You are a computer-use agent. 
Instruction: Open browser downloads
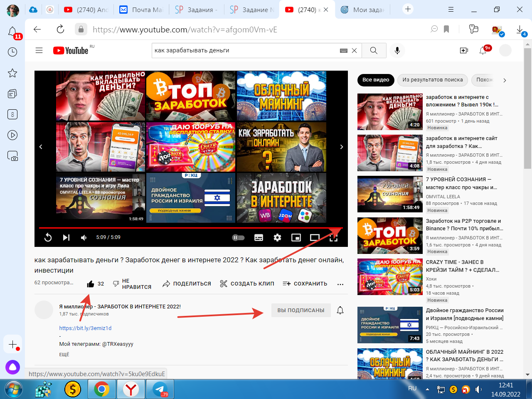tap(520, 30)
